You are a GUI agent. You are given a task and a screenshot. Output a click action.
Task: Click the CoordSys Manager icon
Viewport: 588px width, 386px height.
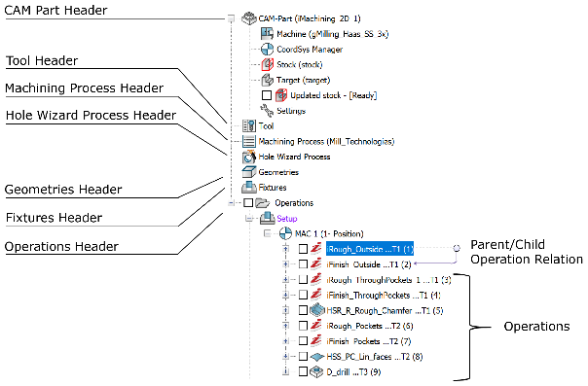[267, 49]
